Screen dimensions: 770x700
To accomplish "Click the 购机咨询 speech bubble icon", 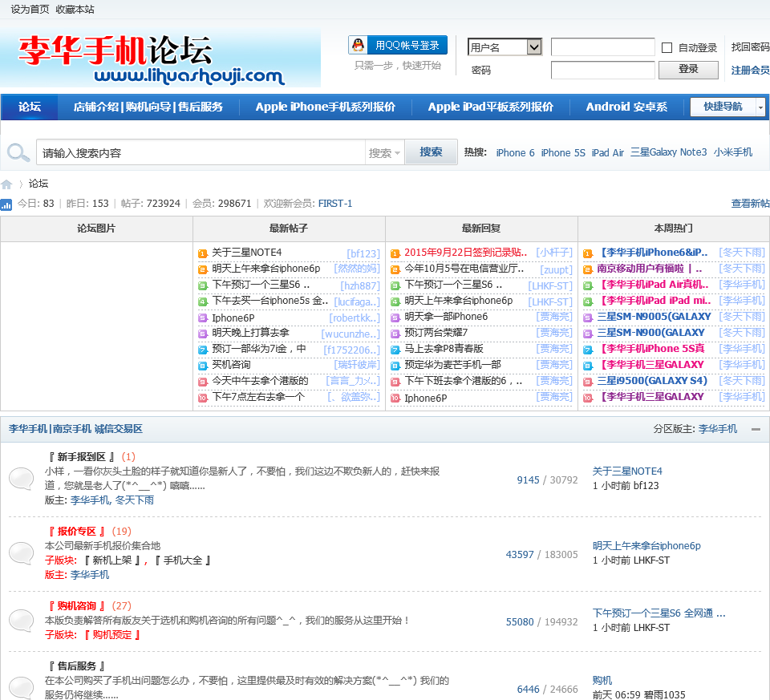I will tap(21, 621).
